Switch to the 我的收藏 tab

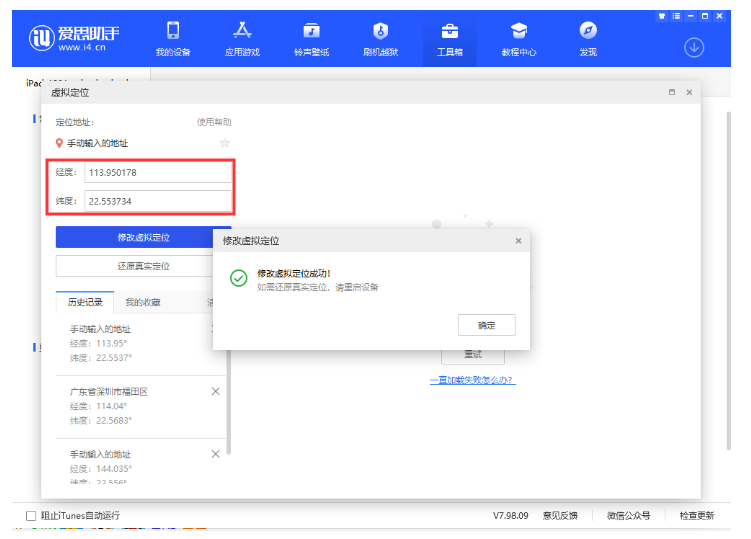(142, 302)
